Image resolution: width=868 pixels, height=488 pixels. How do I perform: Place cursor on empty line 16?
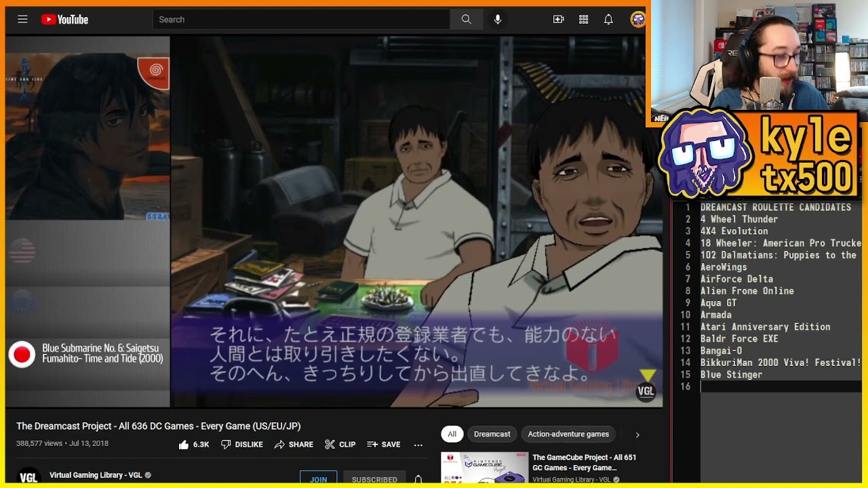click(780, 386)
